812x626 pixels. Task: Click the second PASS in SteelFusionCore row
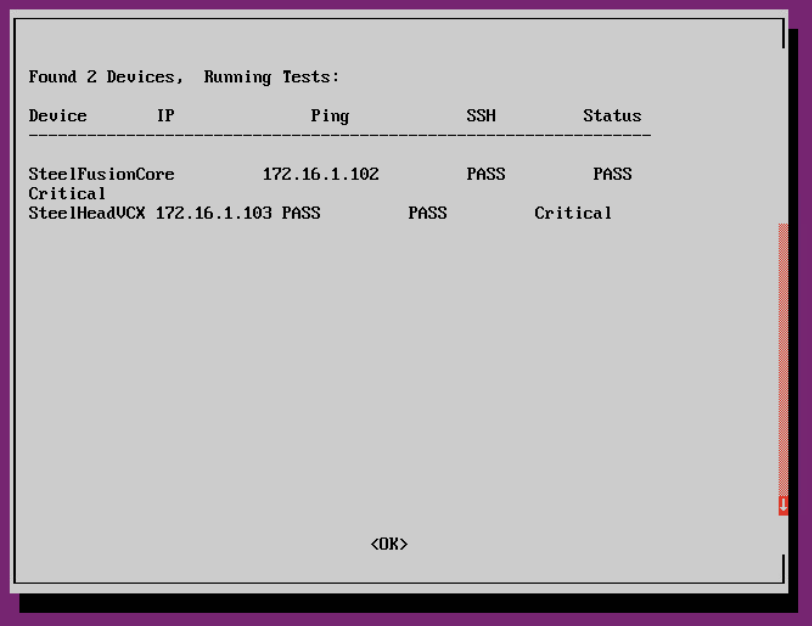[x=612, y=174]
